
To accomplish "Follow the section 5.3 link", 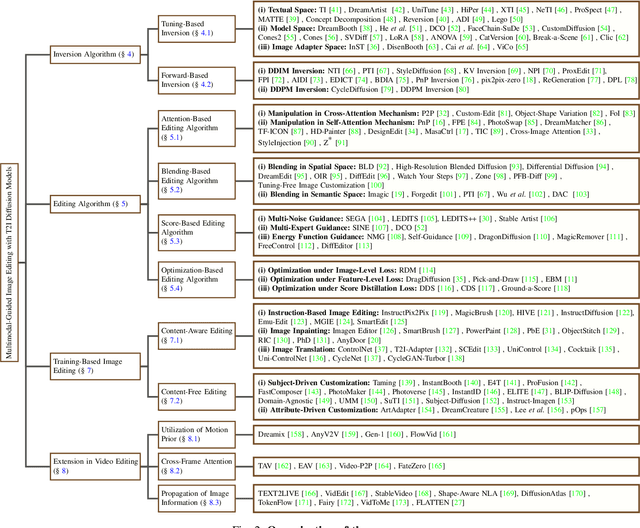I will (174, 241).
